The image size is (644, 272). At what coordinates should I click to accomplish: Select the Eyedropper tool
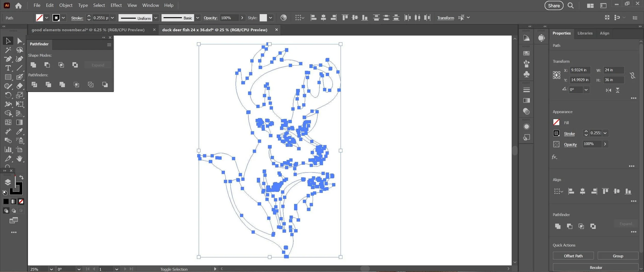click(20, 131)
